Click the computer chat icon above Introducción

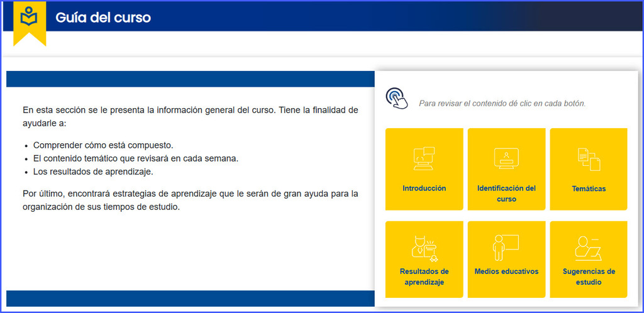pos(424,159)
